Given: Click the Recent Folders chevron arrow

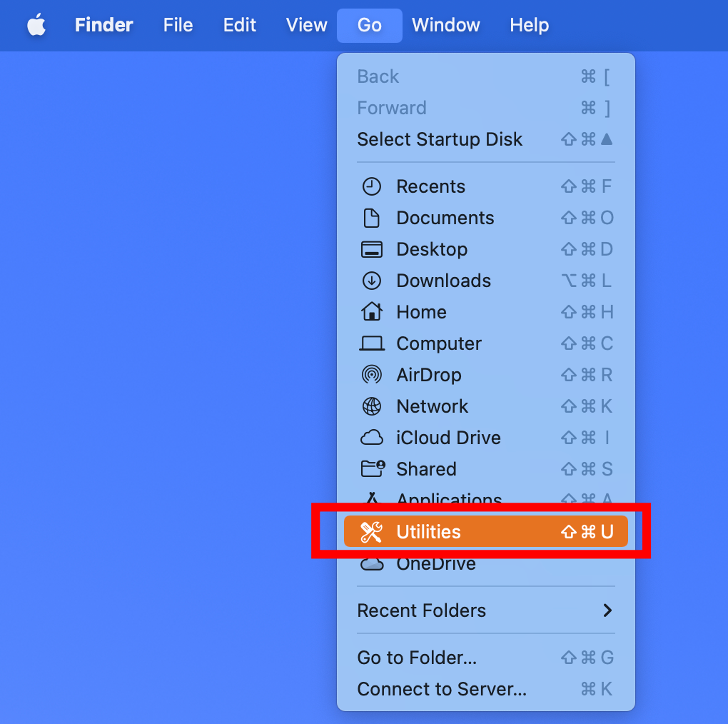Looking at the screenshot, I should (x=607, y=610).
